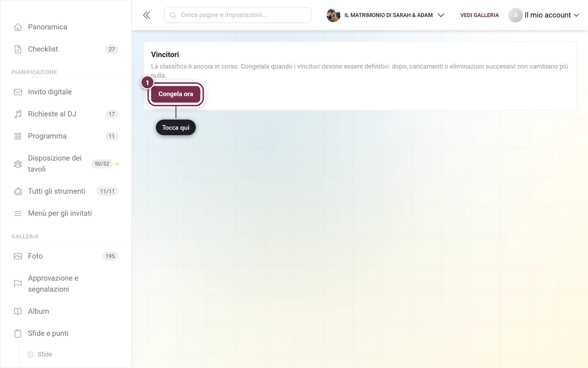588x368 pixels.
Task: Collapse the sidebar with the double-chevron icon
Action: pyautogui.click(x=147, y=15)
